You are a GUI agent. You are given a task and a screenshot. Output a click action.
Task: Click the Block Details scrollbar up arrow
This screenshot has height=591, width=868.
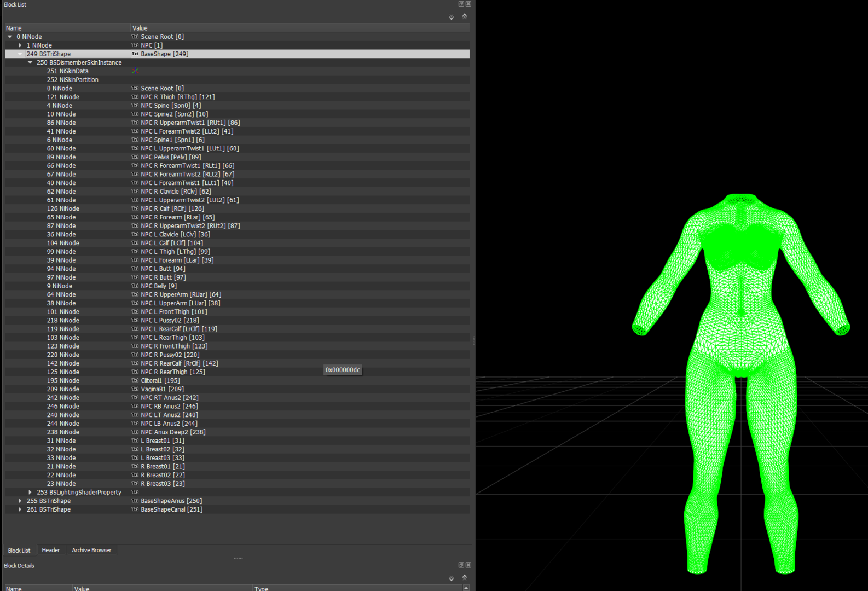(x=466, y=588)
